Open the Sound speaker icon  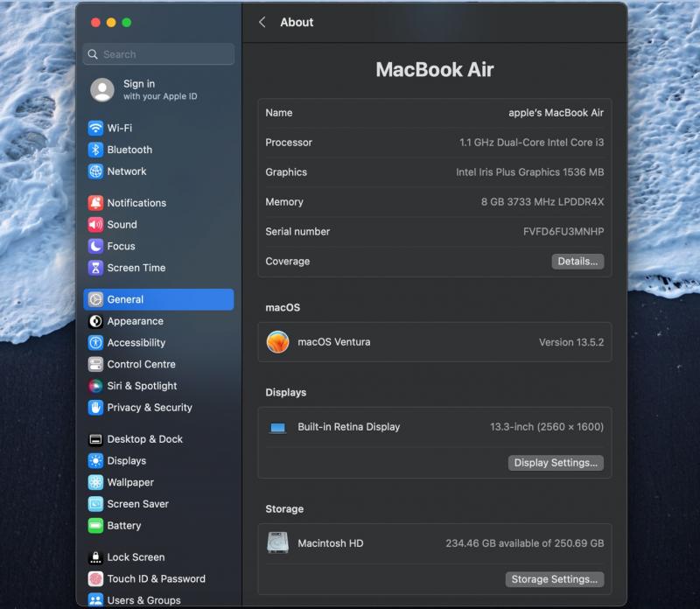coord(95,225)
